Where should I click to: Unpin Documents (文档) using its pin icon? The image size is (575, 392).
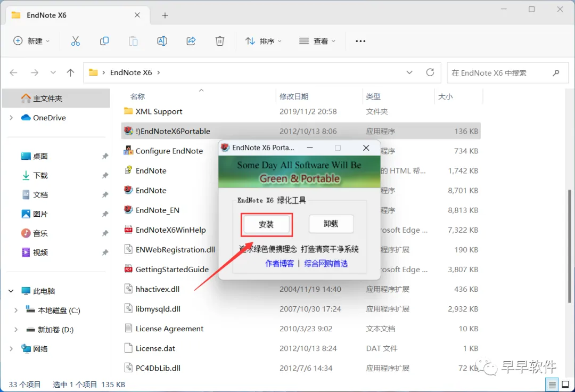(105, 195)
